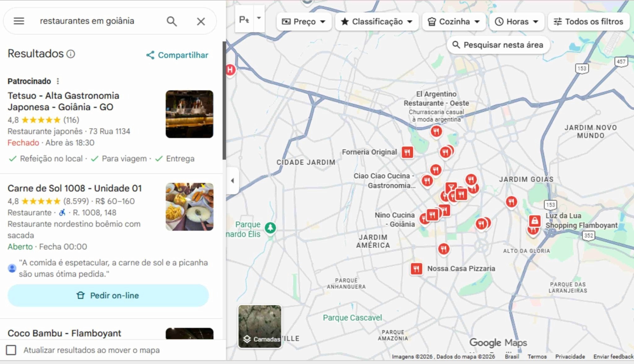Image resolution: width=634 pixels, height=364 pixels.
Task: Open Privacidade link in map footer
Action: tap(570, 357)
